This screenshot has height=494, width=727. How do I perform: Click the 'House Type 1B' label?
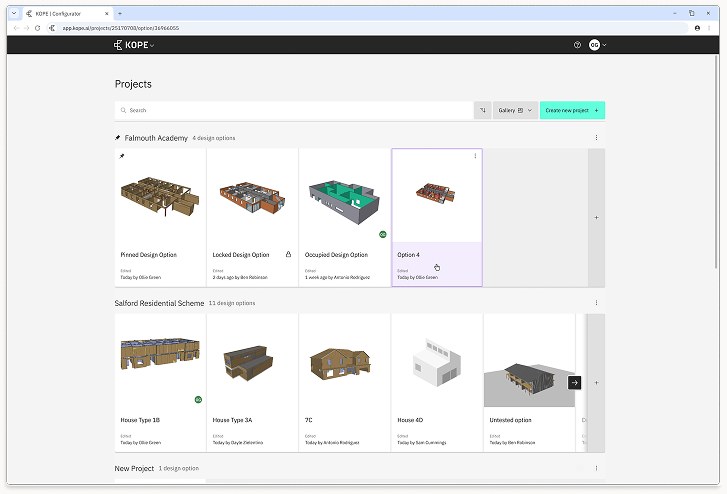click(140, 420)
